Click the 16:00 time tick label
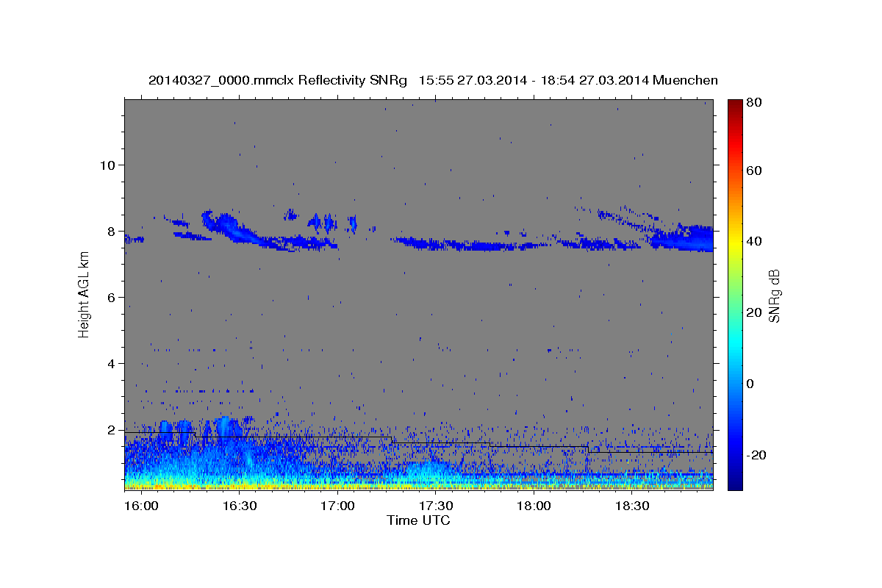 tap(140, 506)
